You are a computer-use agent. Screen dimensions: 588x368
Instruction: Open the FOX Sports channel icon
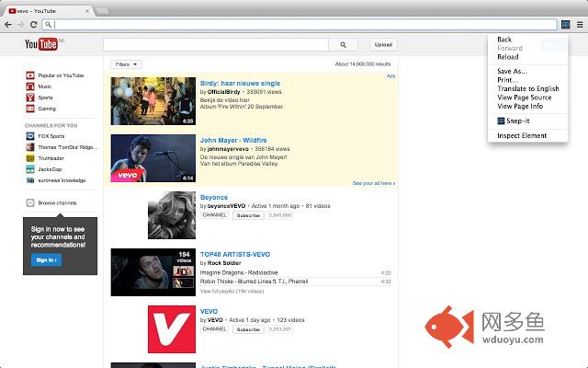[x=30, y=136]
